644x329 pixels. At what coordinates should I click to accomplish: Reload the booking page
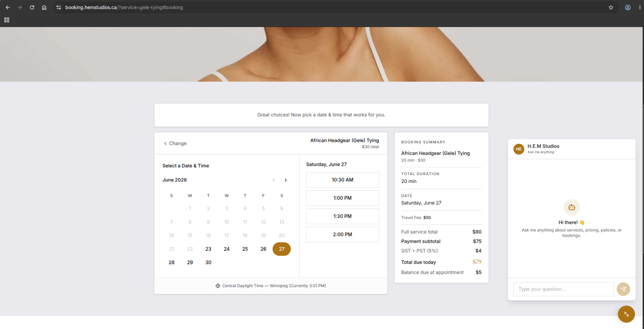[32, 8]
